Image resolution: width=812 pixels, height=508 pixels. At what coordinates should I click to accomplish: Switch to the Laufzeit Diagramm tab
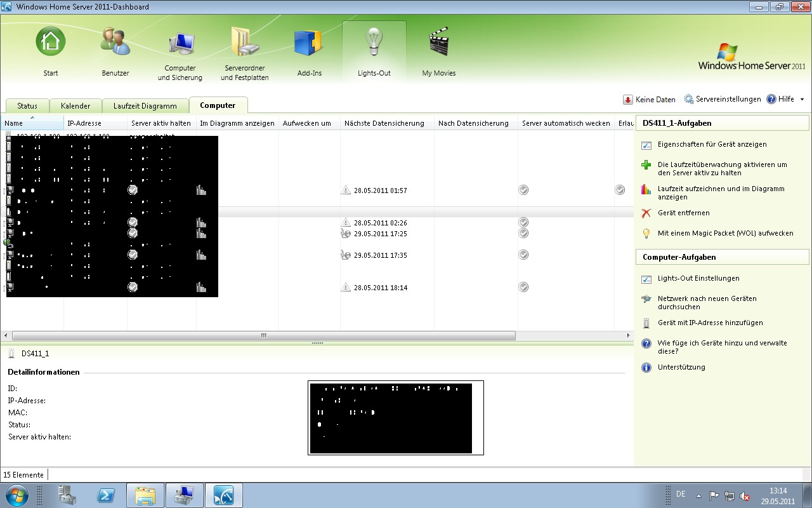(x=145, y=106)
